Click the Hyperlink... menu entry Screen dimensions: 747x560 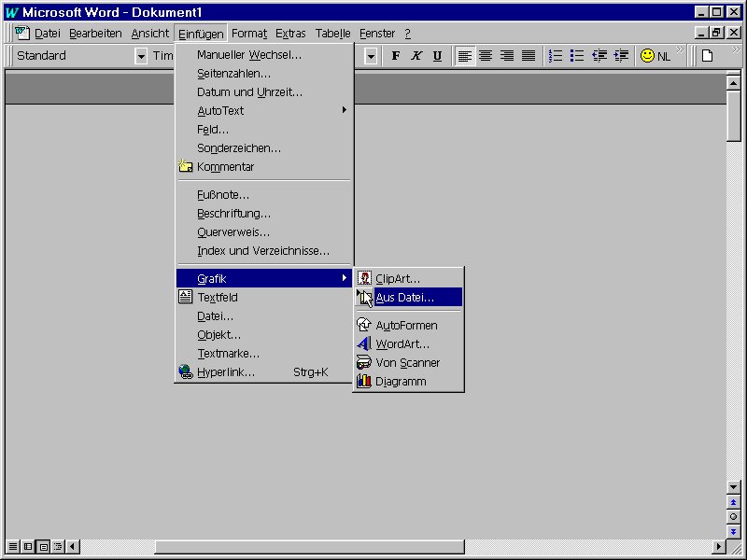tap(226, 371)
